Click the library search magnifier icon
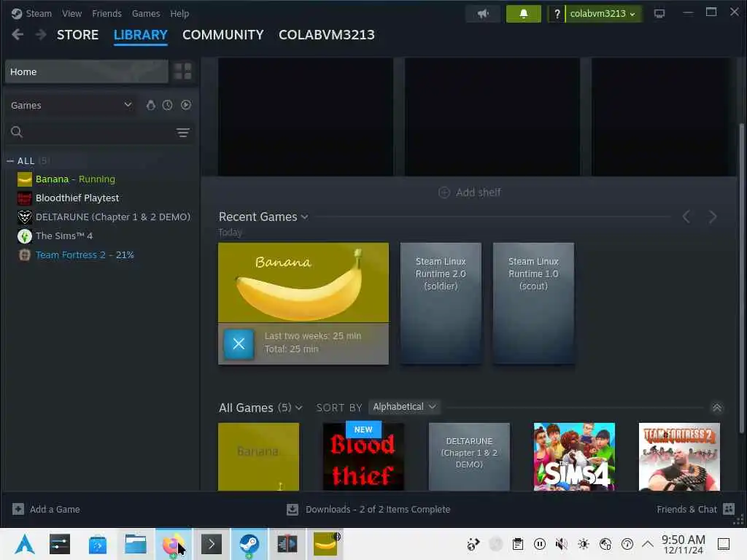Image resolution: width=747 pixels, height=560 pixels. [x=17, y=132]
